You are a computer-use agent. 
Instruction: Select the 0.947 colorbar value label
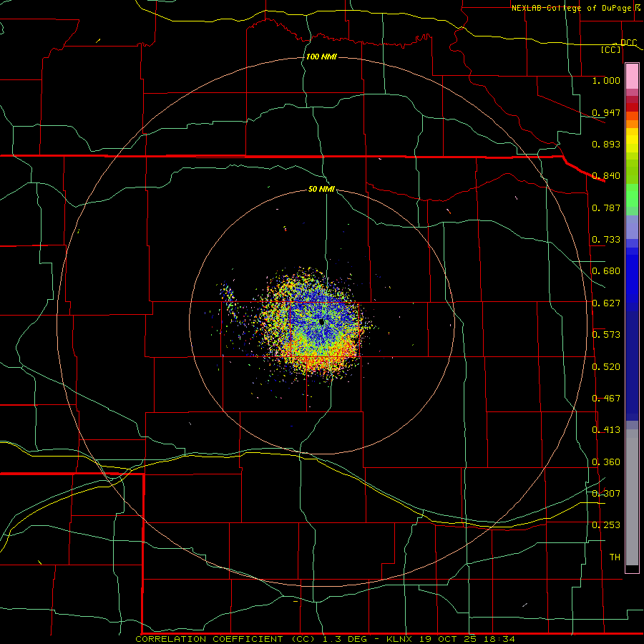click(x=606, y=112)
